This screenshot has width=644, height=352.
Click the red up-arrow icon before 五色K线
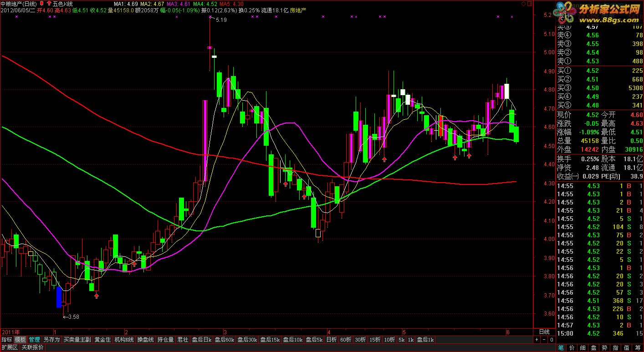pos(49,3)
